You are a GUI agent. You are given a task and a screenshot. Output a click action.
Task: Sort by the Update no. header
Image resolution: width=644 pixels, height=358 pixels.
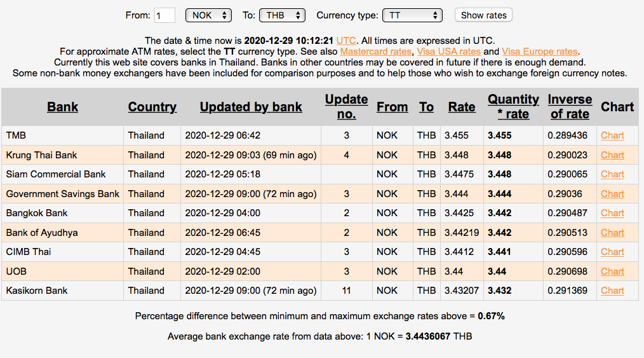346,107
